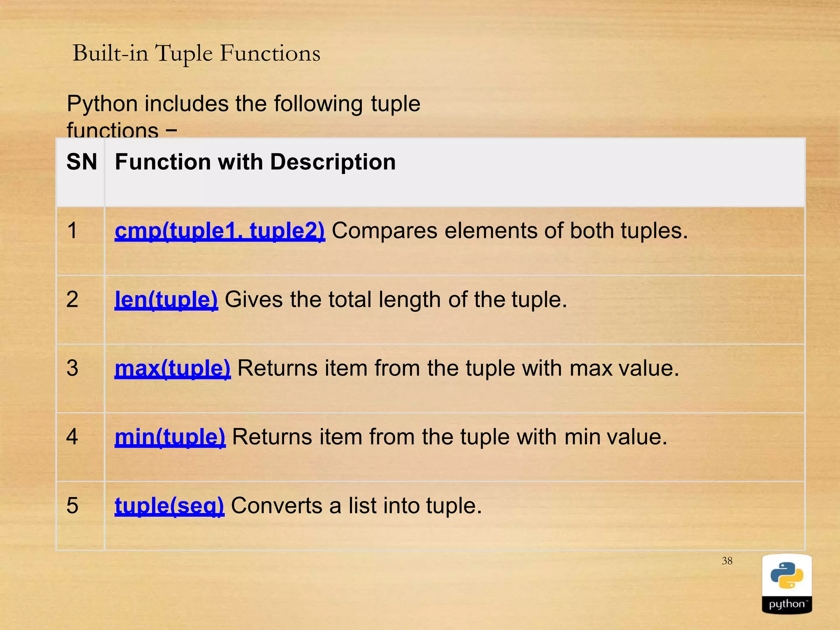Viewport: 840px width, 630px height.
Task: Open the cmp(tuple1, tuple2) link
Action: pyautogui.click(x=220, y=231)
